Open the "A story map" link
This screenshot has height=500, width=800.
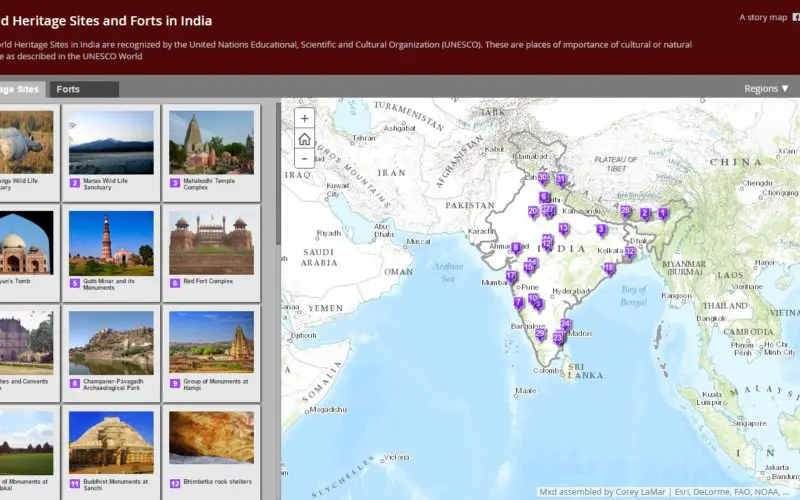click(763, 17)
